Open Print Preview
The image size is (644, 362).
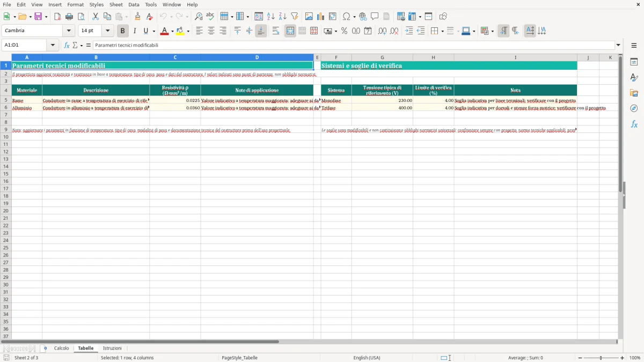coord(81,17)
